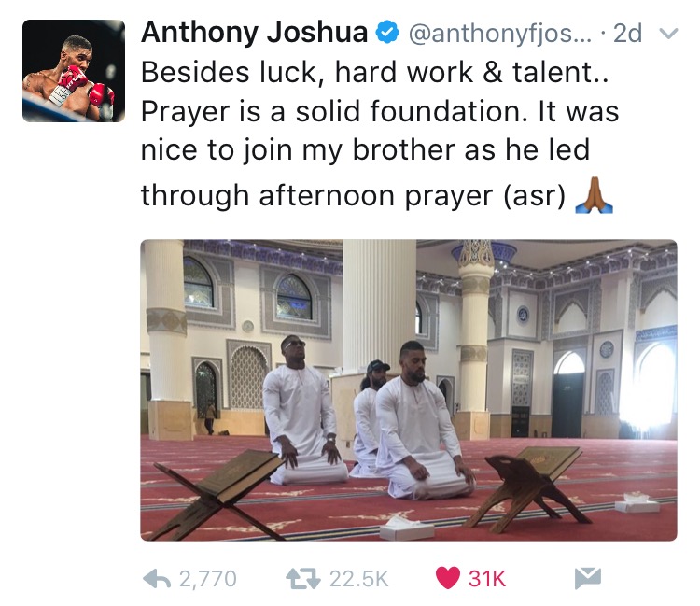Click the 31K likes count

[x=487, y=579]
